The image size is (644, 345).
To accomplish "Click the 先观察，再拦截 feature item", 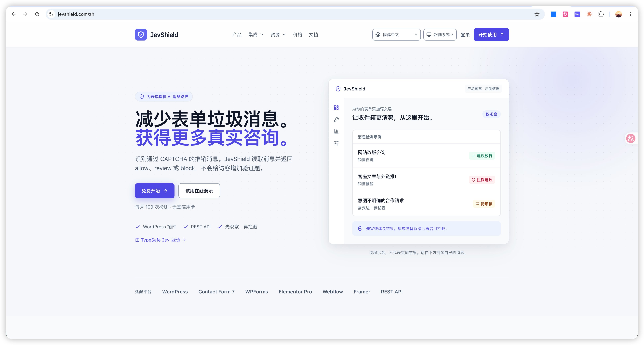I will (238, 227).
